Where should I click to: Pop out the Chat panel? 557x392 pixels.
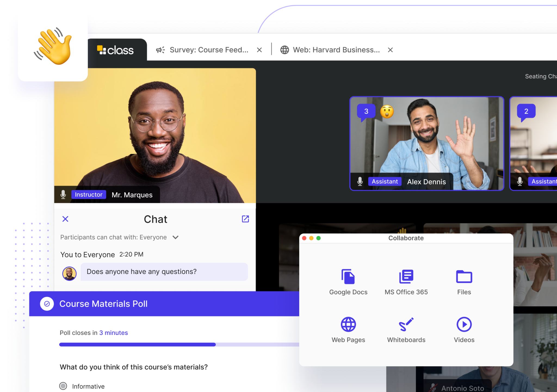[245, 219]
